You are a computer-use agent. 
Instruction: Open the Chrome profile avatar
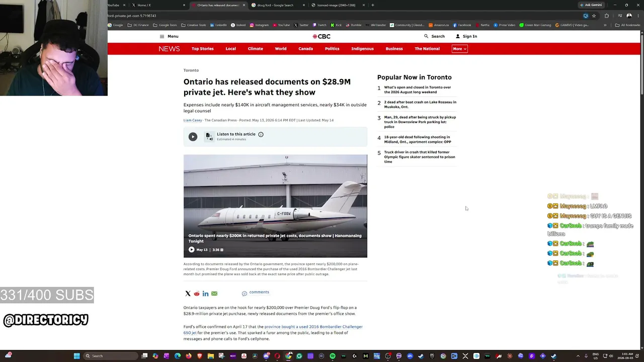click(x=629, y=16)
